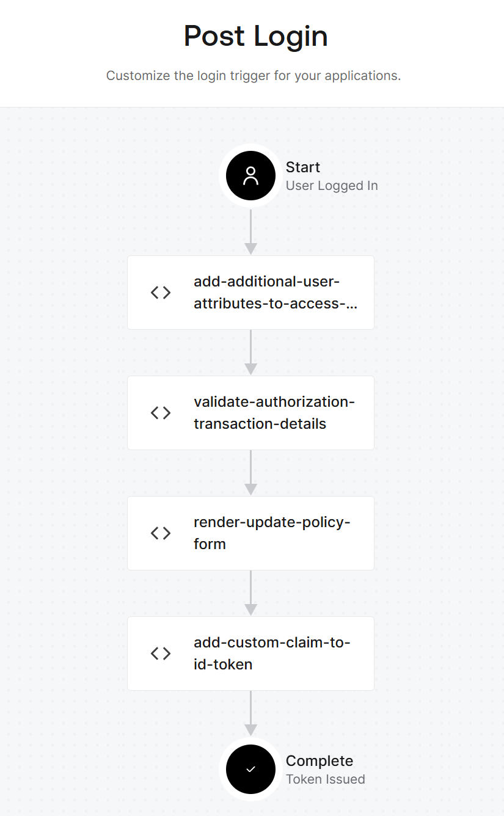Viewport: 504px width, 816px height.
Task: Click code icon on validate-authorization-transaction-details action
Action: [161, 413]
